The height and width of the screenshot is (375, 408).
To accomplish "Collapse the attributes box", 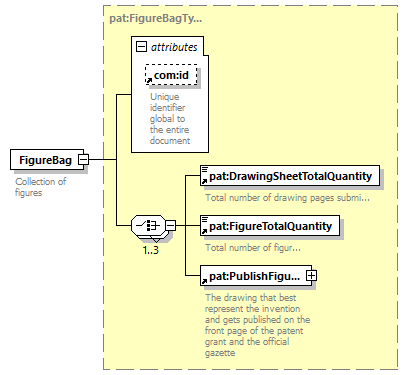I will click(141, 47).
